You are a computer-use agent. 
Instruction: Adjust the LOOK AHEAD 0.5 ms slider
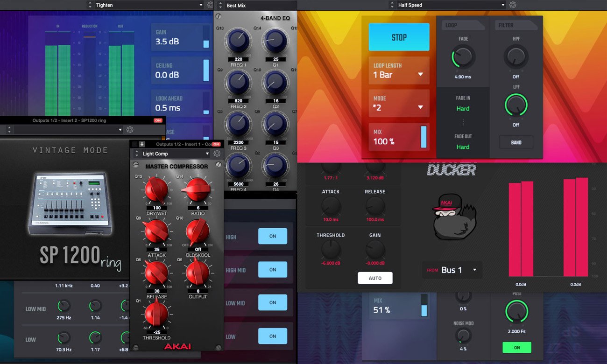(x=206, y=103)
